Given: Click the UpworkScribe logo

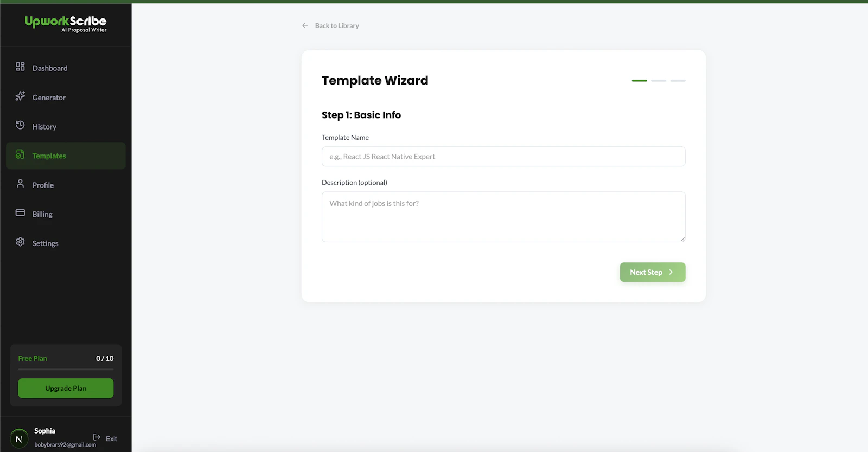Looking at the screenshot, I should pyautogui.click(x=66, y=23).
